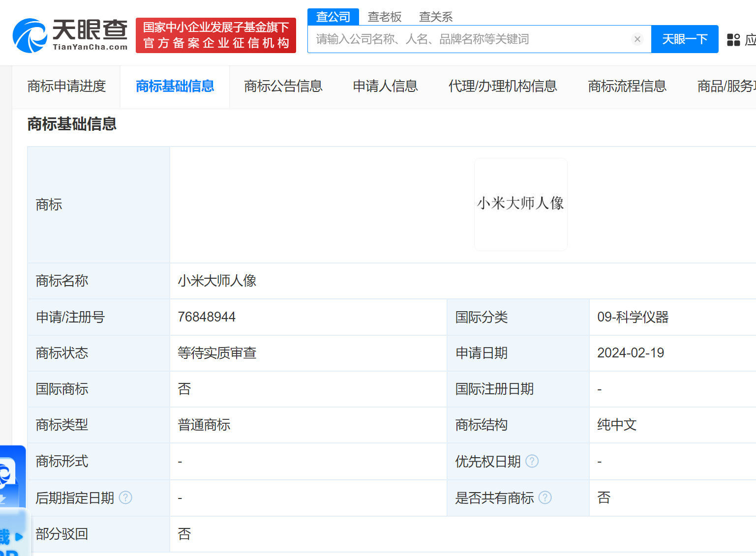
Task: Show help for 优先权日期
Action: click(532, 461)
